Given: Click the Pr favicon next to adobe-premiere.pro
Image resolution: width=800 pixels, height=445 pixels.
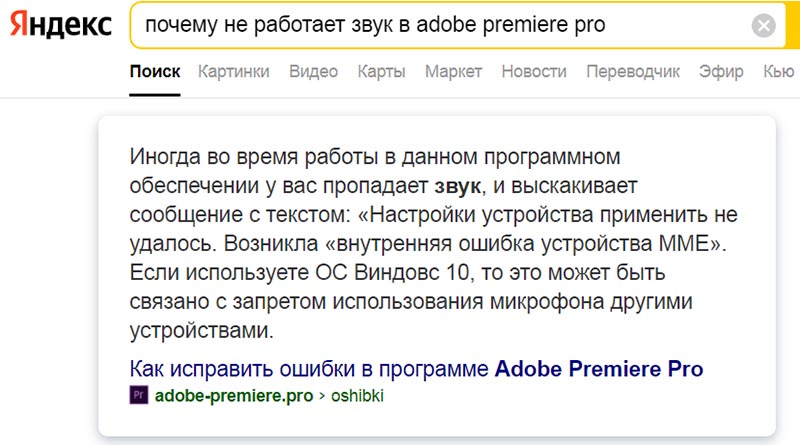Looking at the screenshot, I should click(139, 395).
